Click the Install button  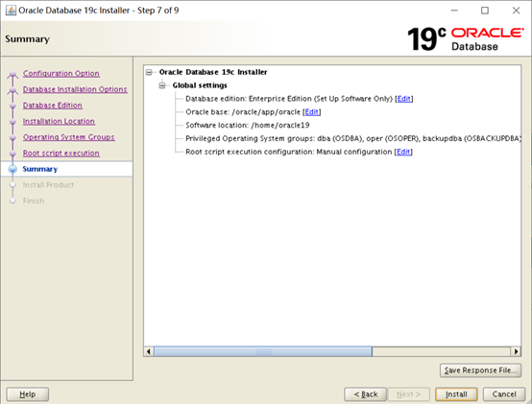(x=456, y=394)
